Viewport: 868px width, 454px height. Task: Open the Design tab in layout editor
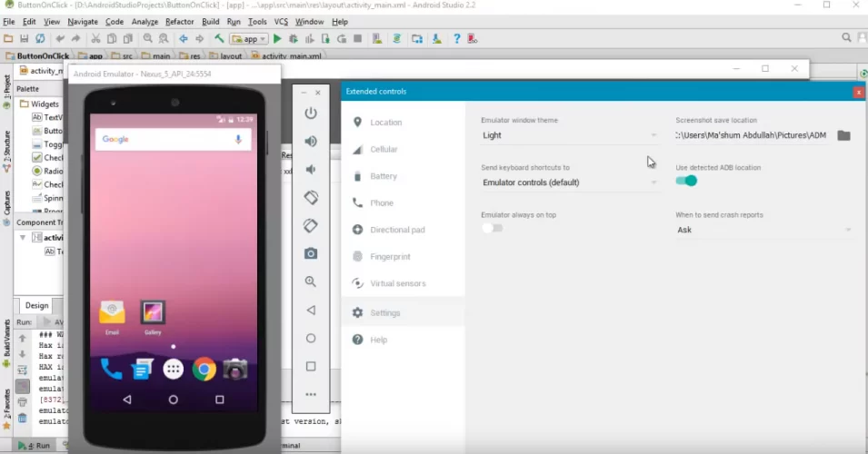click(x=36, y=306)
